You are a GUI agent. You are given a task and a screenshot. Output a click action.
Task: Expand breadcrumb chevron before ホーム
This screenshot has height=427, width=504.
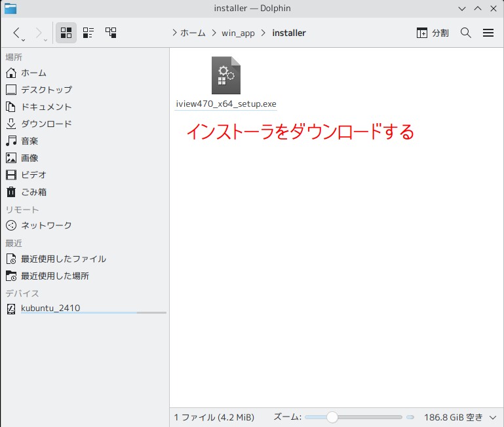174,33
